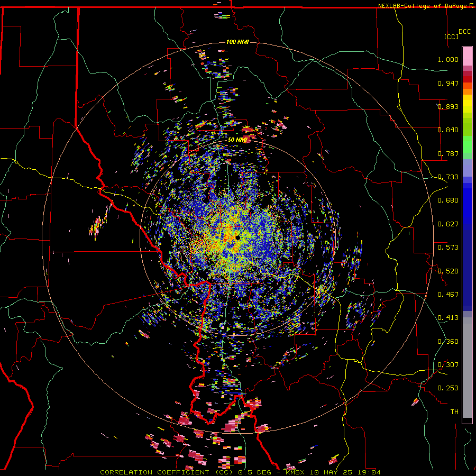The image size is (476, 476).
Task: Click the 0.947 scale value
Action: tap(448, 83)
